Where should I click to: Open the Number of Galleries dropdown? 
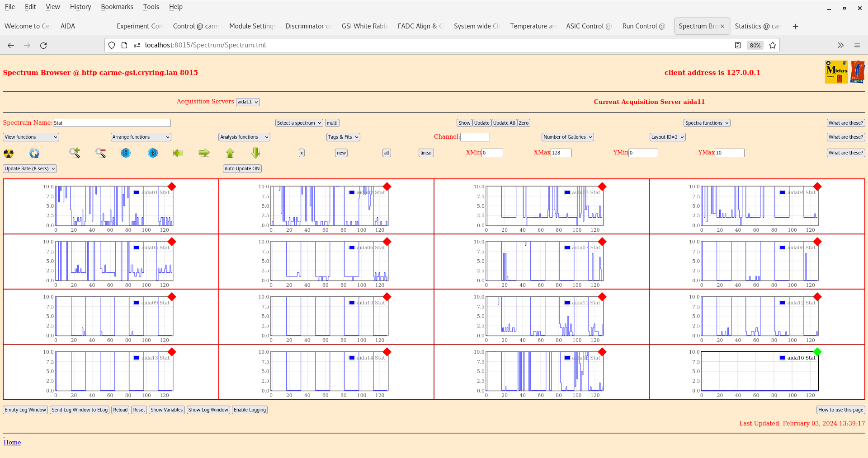567,137
